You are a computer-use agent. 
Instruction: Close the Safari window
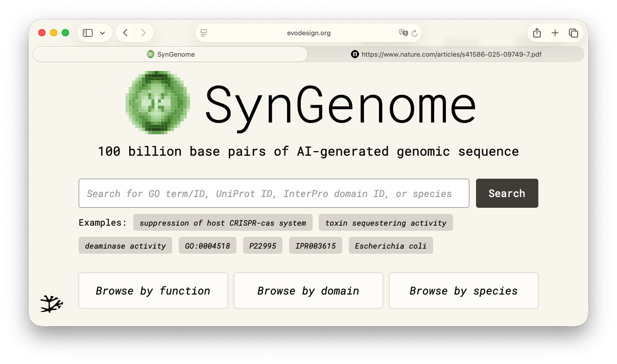point(42,33)
